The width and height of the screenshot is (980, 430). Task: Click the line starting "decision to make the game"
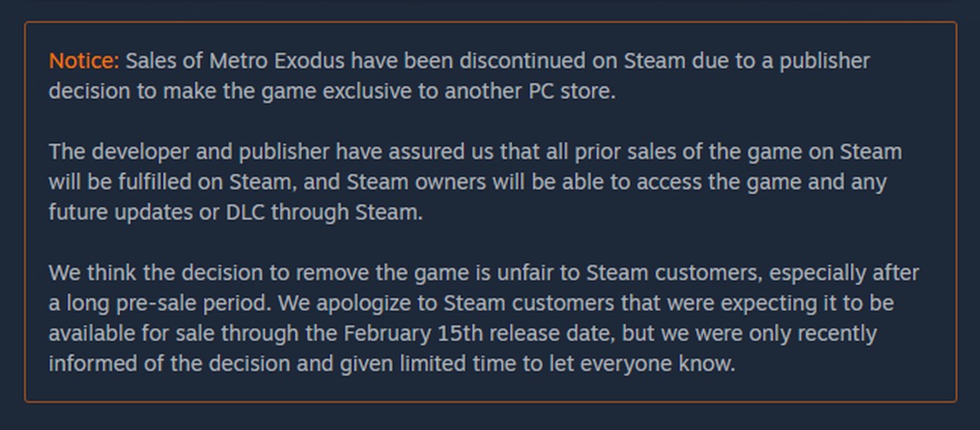coord(332,92)
